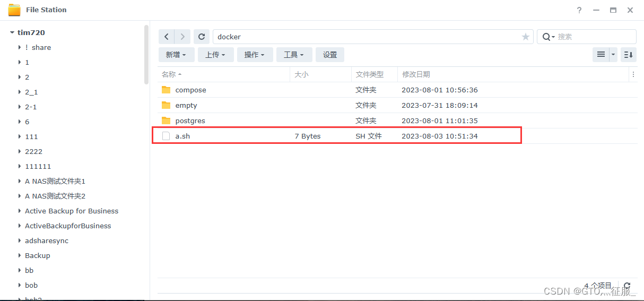644x301 pixels.
Task: Click the folder tree vertical scrollbar
Action: pyautogui.click(x=146, y=55)
